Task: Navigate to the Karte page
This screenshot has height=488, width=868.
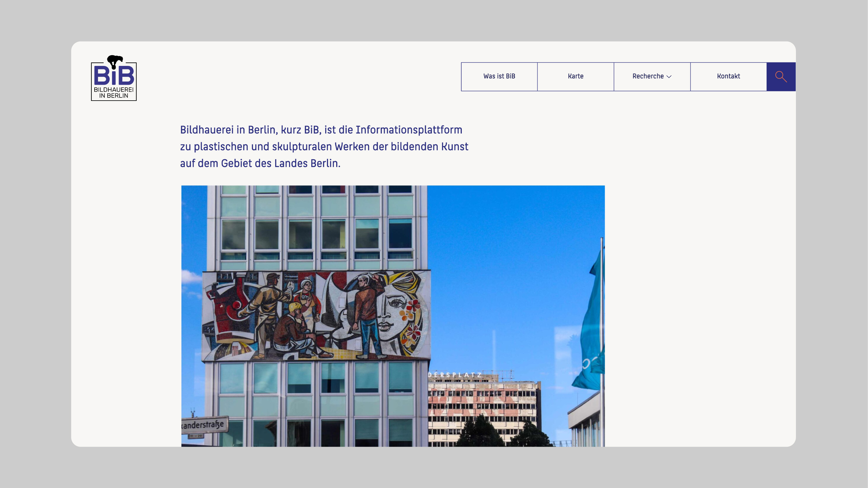Action: (x=575, y=76)
